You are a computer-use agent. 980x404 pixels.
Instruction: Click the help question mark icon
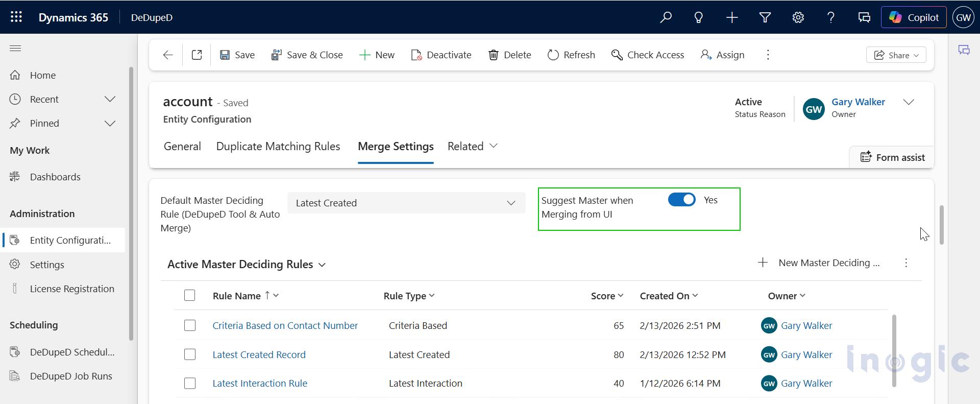(x=831, y=17)
